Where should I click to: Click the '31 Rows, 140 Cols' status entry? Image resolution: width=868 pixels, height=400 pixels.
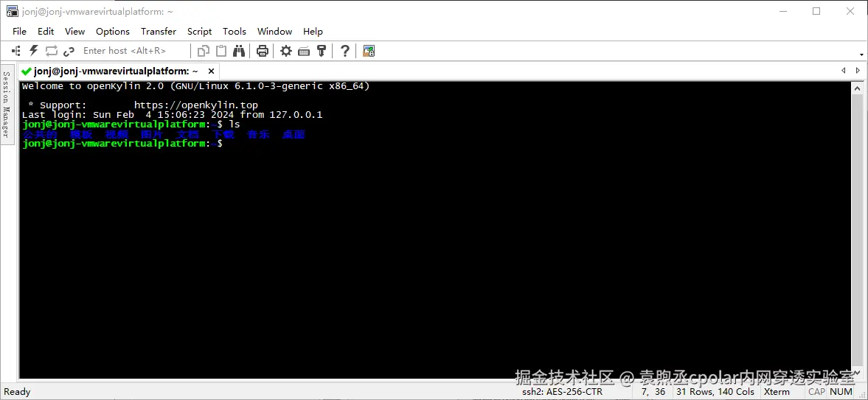click(x=715, y=392)
